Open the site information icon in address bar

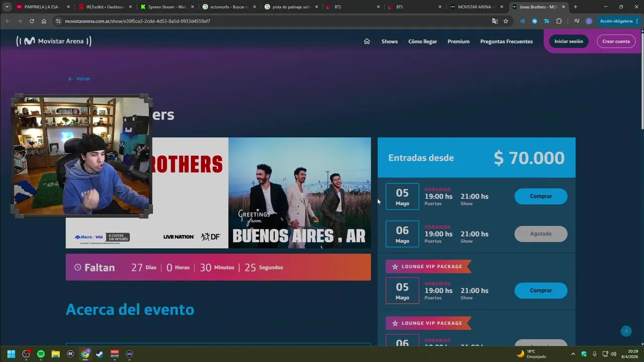(58, 21)
